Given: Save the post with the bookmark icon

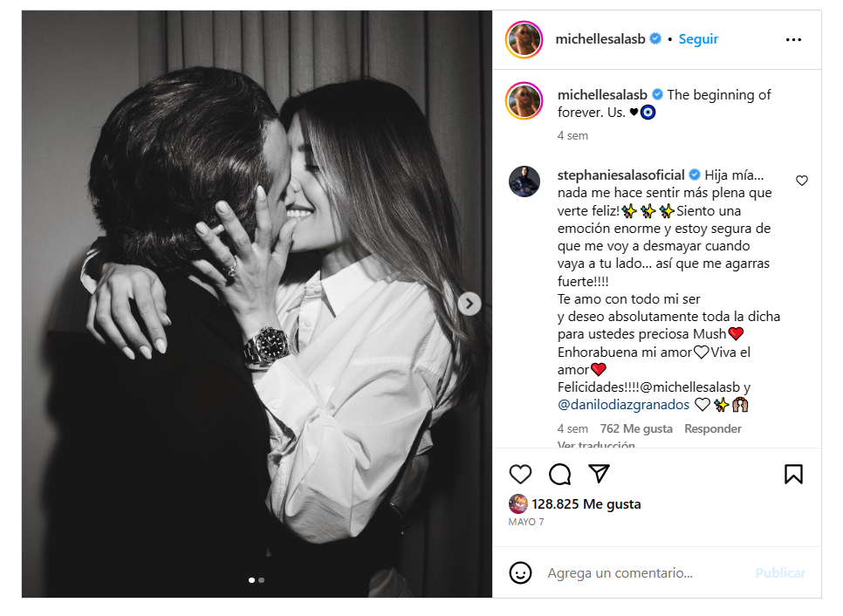Looking at the screenshot, I should pyautogui.click(x=793, y=474).
